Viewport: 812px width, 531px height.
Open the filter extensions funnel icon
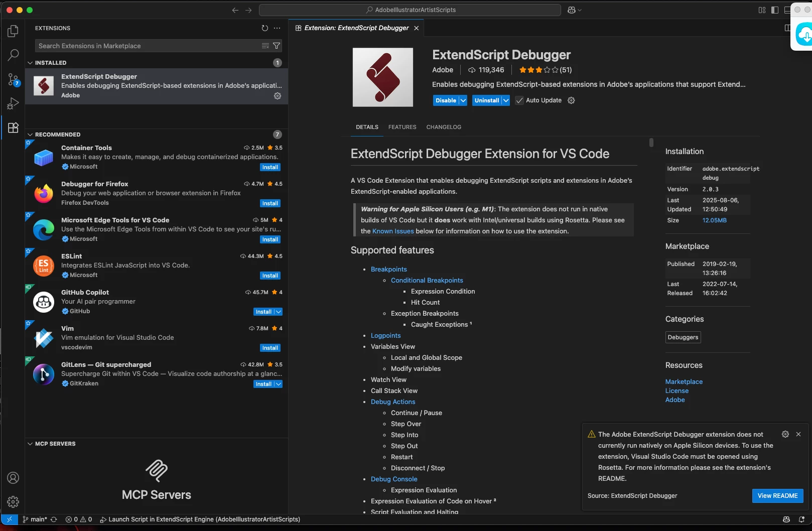click(276, 46)
